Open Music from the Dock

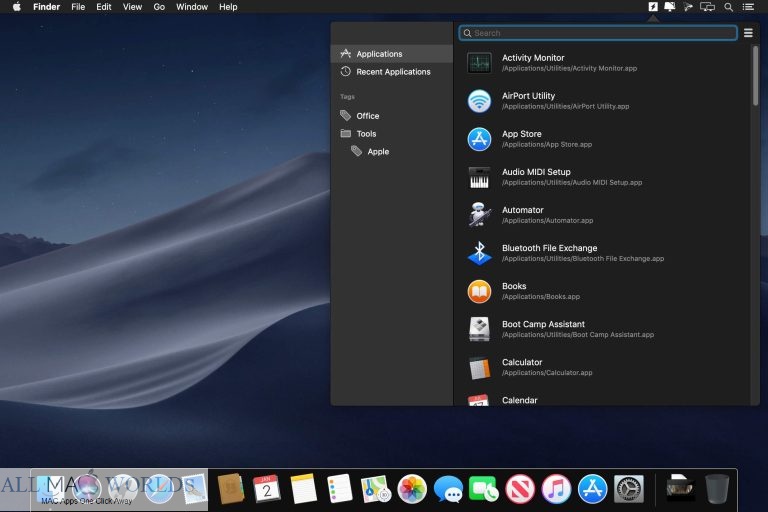(556, 488)
